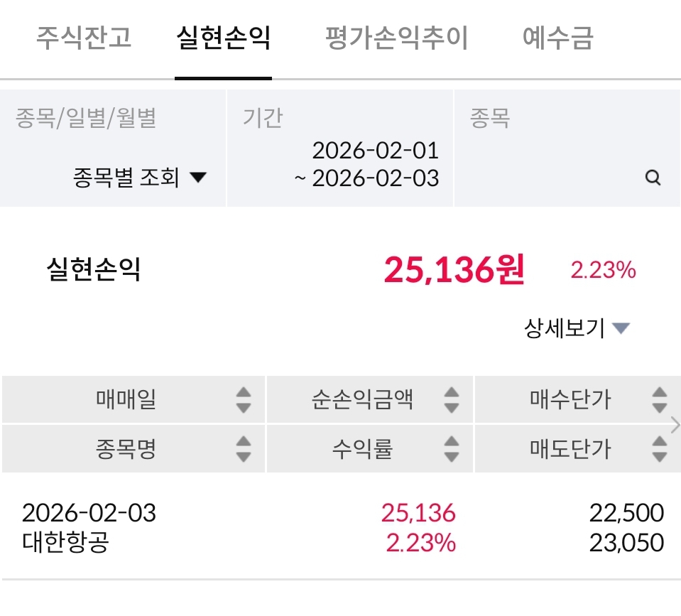Sort by 수익률 column arrows
The width and height of the screenshot is (681, 616).
pyautogui.click(x=452, y=449)
